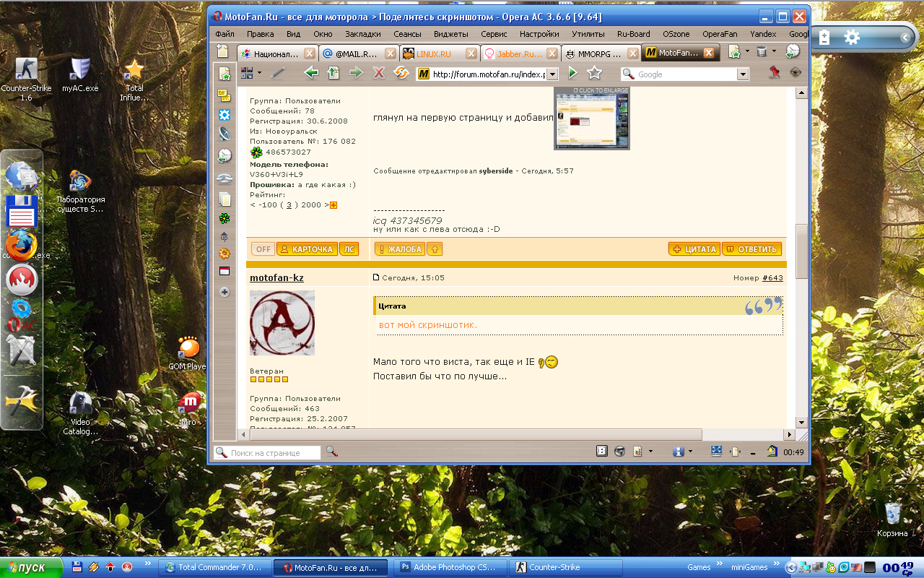Open the stacked pages Windows panel in sidebar
The height and width of the screenshot is (578, 924).
(x=225, y=199)
